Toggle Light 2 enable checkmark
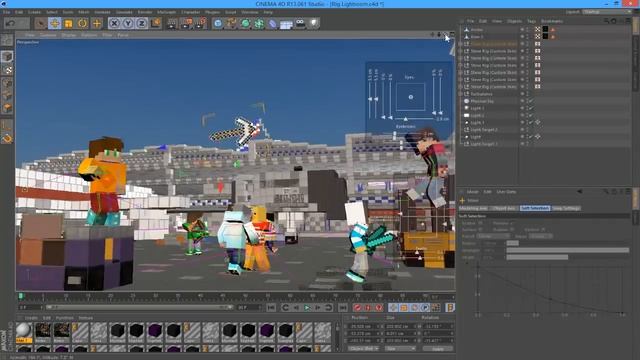This screenshot has width=640, height=360. [531, 116]
